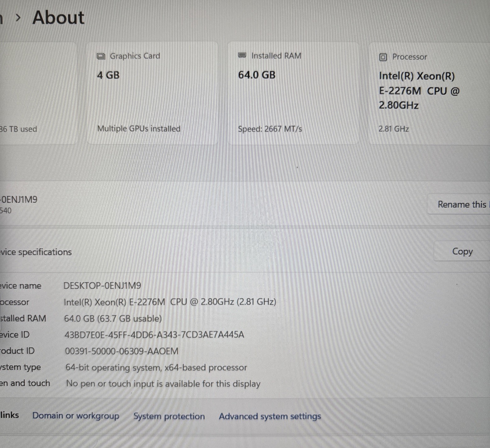Click the Multiple GPUs installed text
This screenshot has height=448, width=490.
139,129
